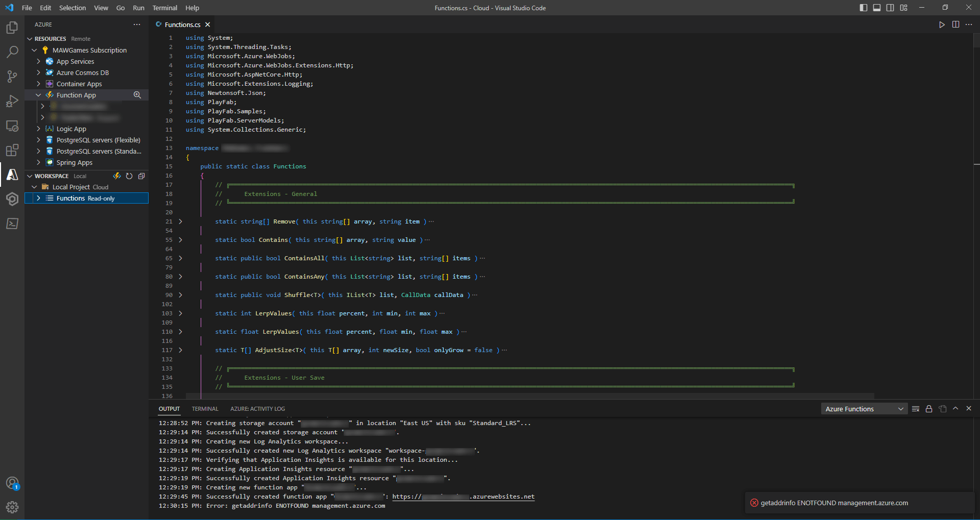The height and width of the screenshot is (520, 980).
Task: Open the azurewebsites.net link in the output
Action: [463, 497]
